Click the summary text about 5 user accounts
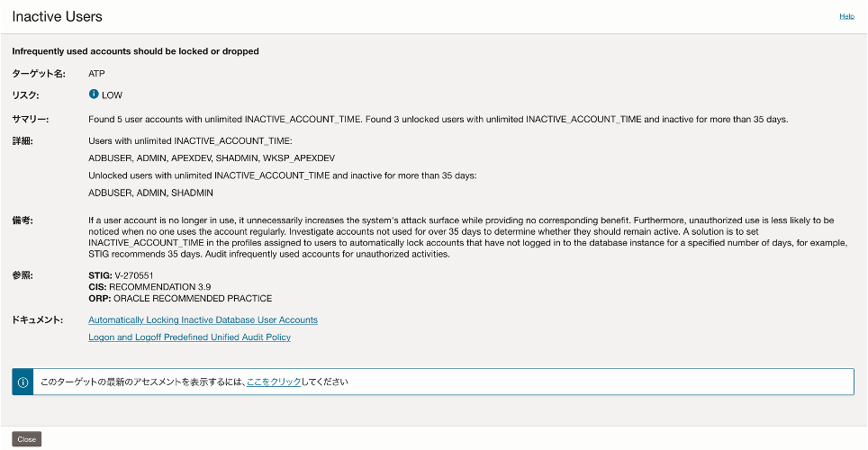The image size is (868, 450). (438, 120)
